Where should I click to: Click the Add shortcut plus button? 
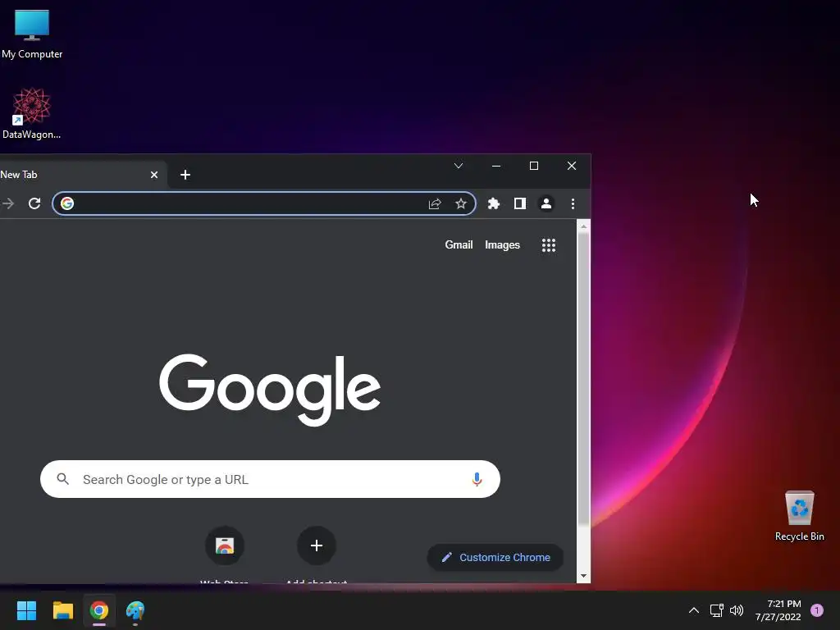coord(317,546)
